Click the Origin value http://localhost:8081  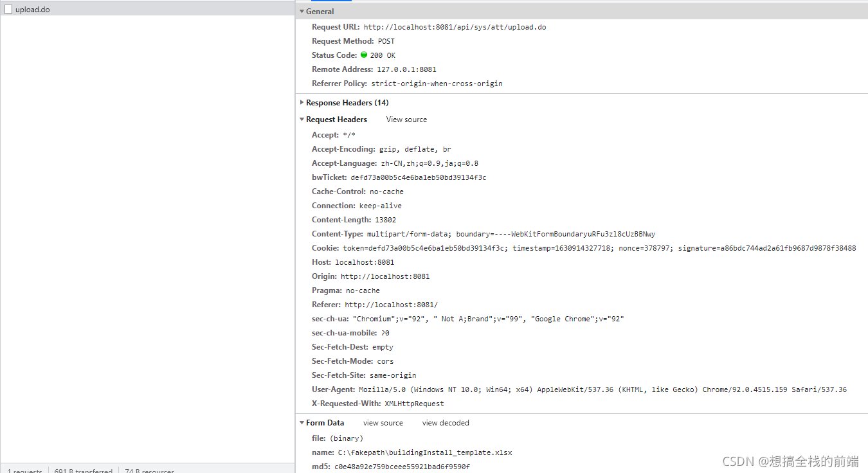[x=385, y=276]
